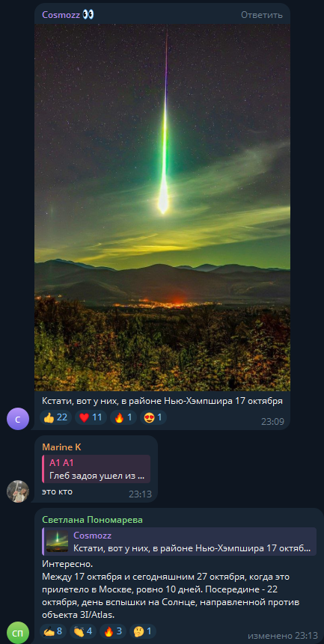Jump to quoted Cosmozz message in Svetlana's reply

tap(179, 542)
